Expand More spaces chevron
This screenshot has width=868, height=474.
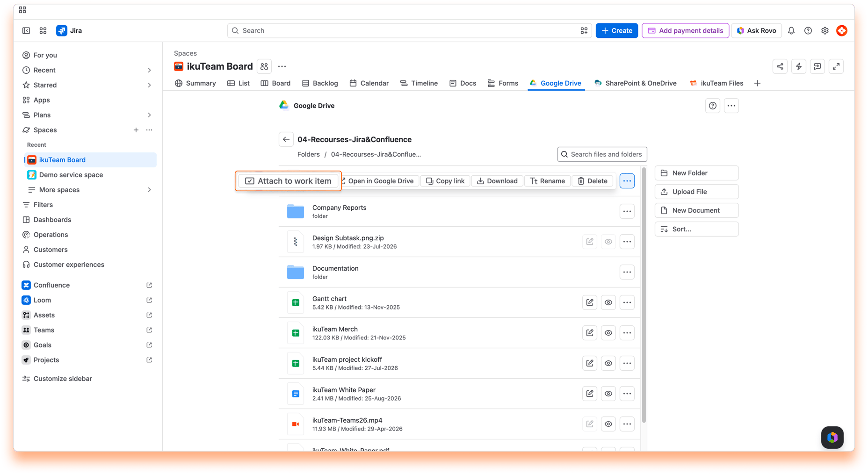tap(149, 190)
